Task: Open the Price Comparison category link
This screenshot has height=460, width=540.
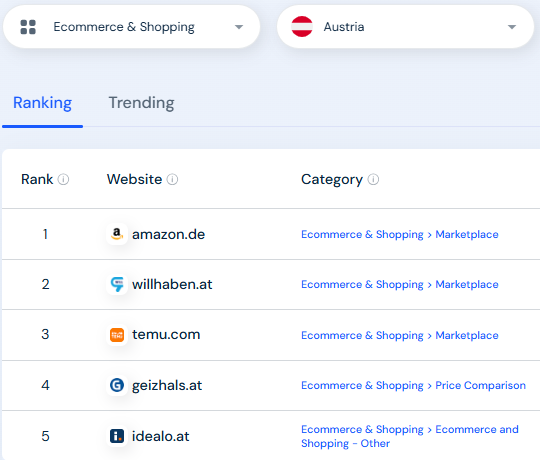Action: (480, 385)
